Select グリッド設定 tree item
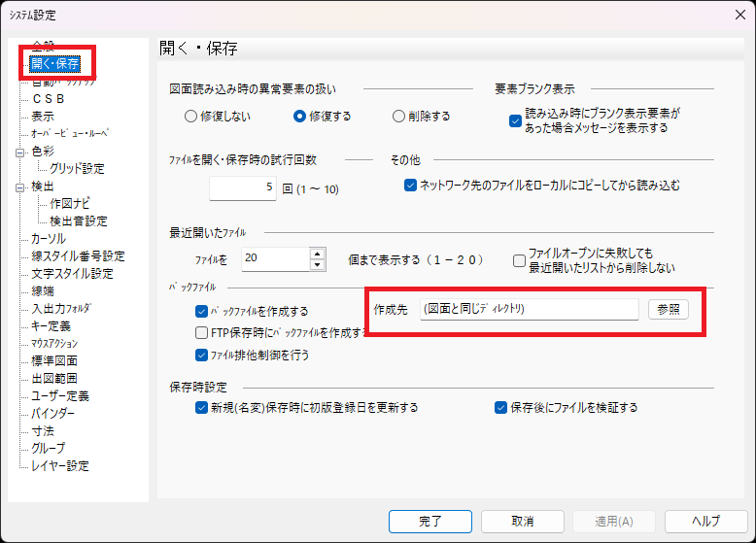 pyautogui.click(x=77, y=169)
